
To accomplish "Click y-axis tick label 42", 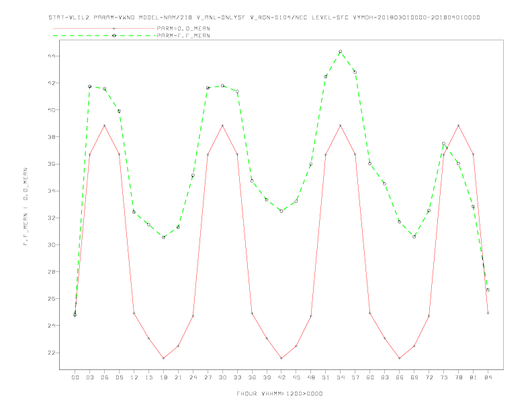I will [52, 83].
